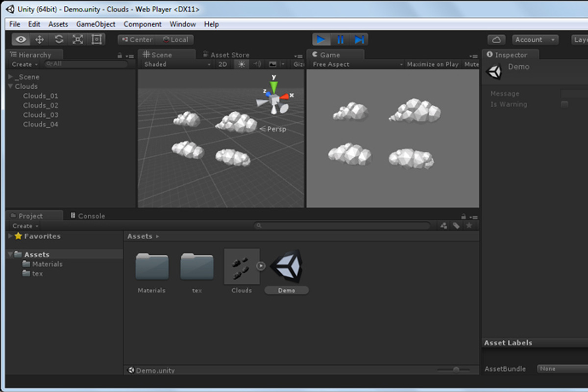
Task: Open the Shaded draw mode dropdown
Action: tap(177, 64)
